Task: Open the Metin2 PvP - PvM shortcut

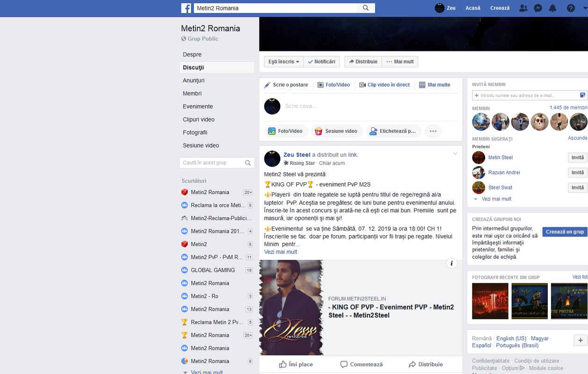Action: pyautogui.click(x=217, y=257)
